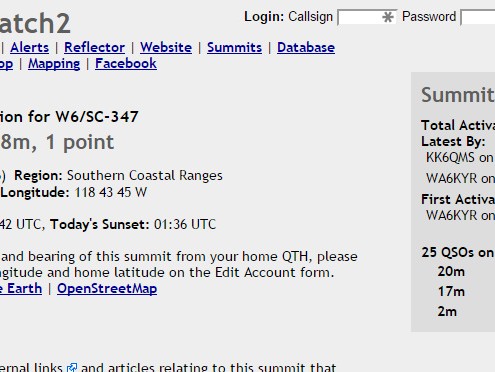Open the partially visible Earth map link

click(x=21, y=289)
